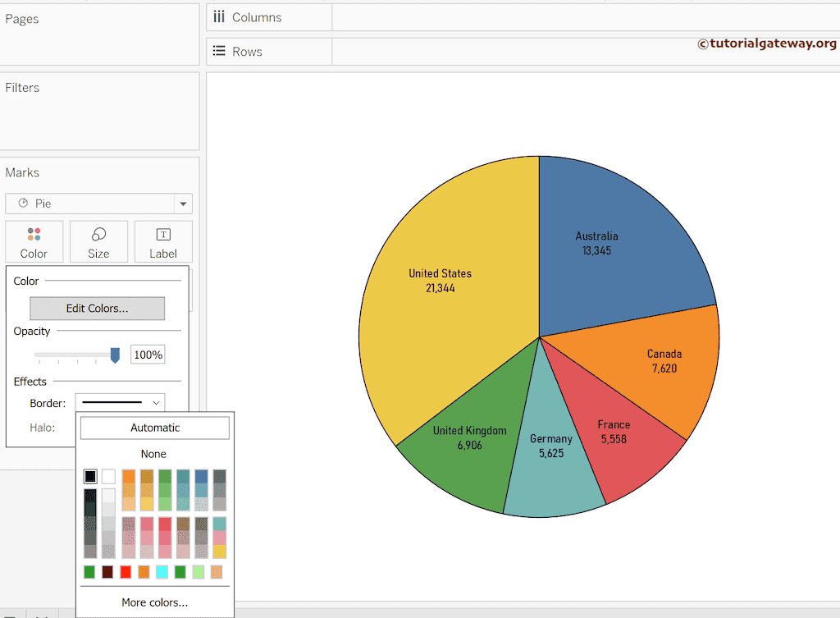840x618 pixels.
Task: Click the Rows shelf label
Action: tap(247, 52)
